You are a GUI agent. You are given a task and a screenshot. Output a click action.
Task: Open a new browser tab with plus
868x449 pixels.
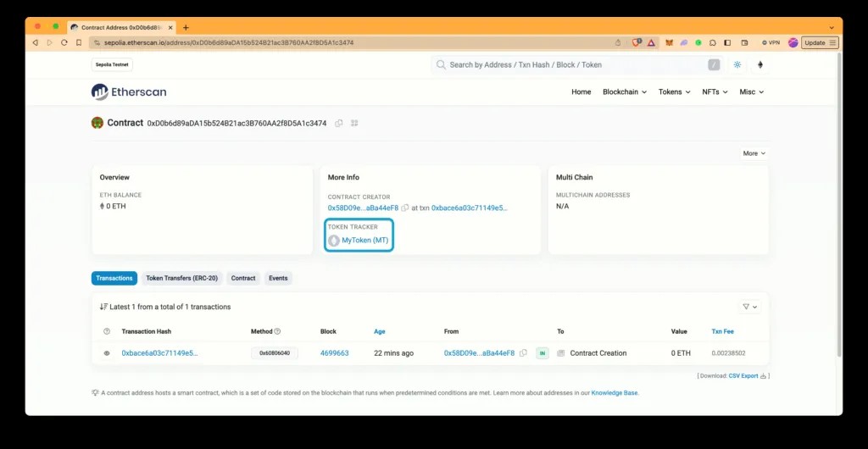tap(186, 27)
